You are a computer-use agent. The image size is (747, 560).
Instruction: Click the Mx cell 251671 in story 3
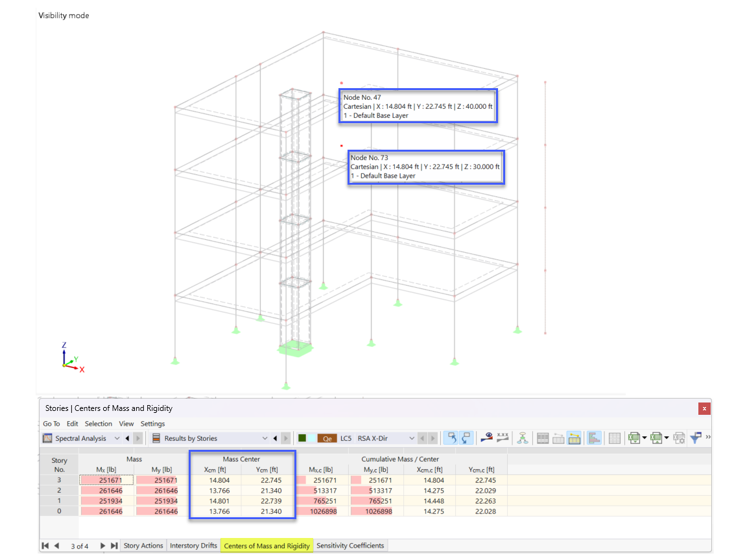point(106,480)
